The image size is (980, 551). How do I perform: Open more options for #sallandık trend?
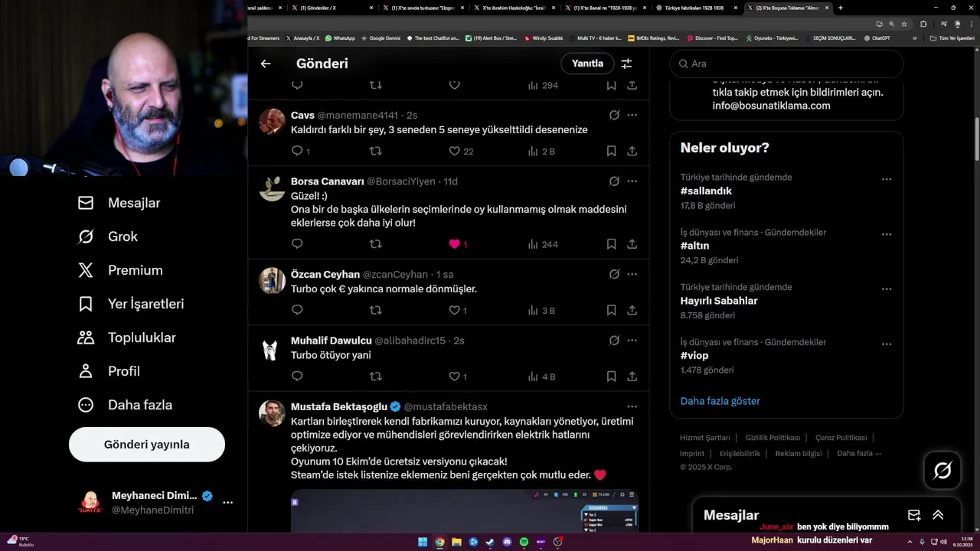[x=887, y=179]
